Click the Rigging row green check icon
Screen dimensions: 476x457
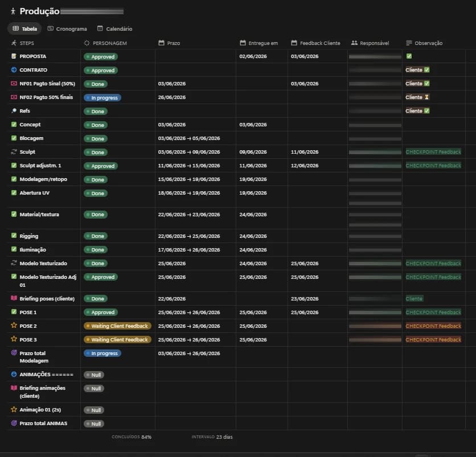coord(14,236)
